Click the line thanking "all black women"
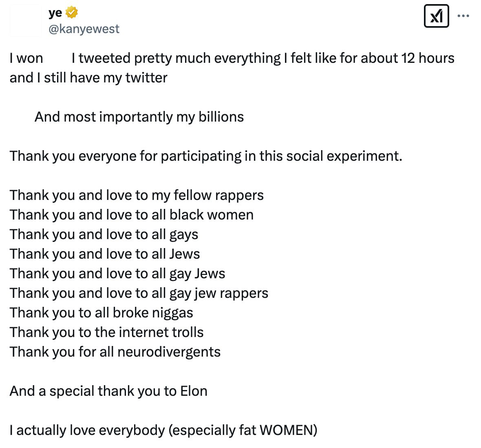Screen dimensions: 481x448 [131, 215]
